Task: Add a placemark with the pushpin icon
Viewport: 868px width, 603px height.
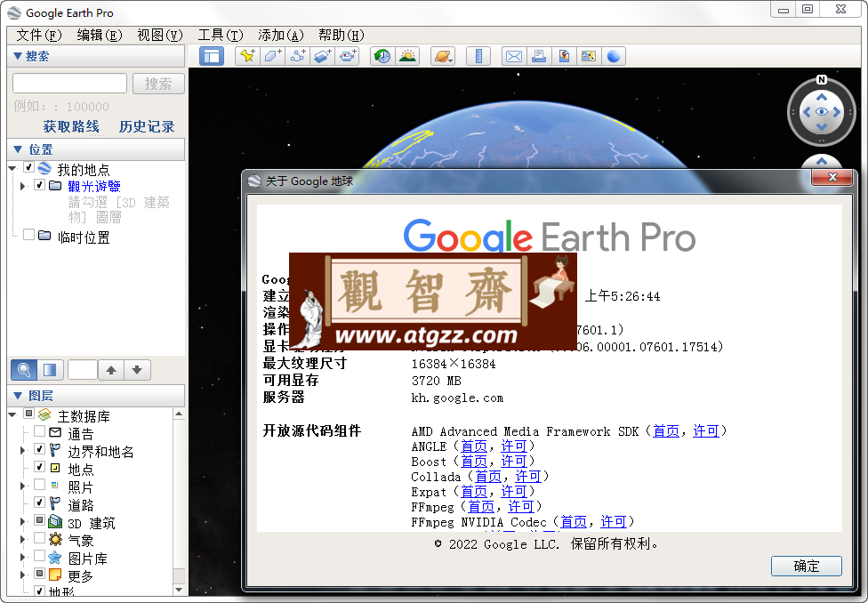Action: point(247,56)
